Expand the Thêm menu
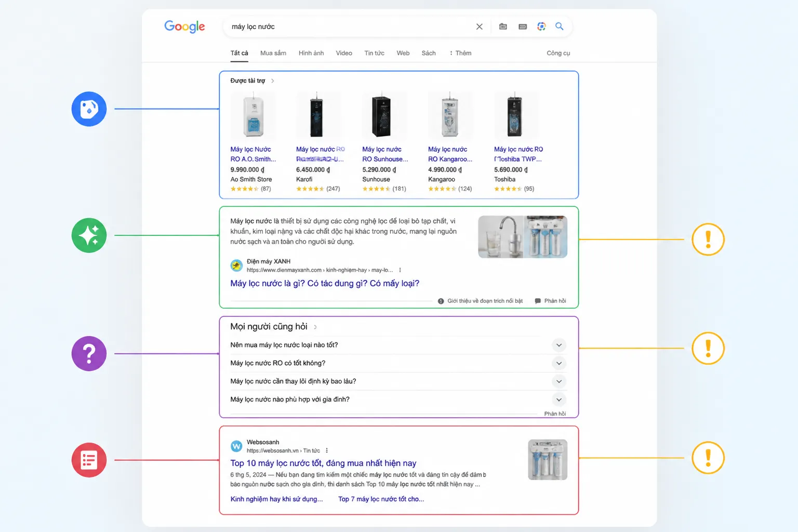The image size is (798, 532). (461, 53)
